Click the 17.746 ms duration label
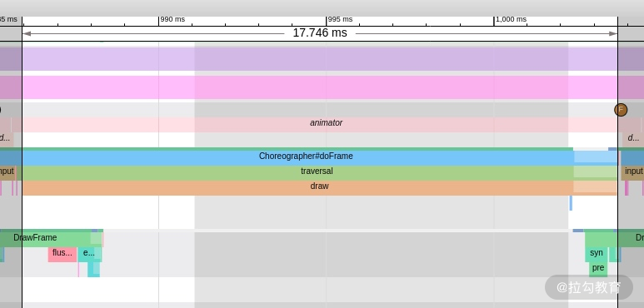 [320, 32]
